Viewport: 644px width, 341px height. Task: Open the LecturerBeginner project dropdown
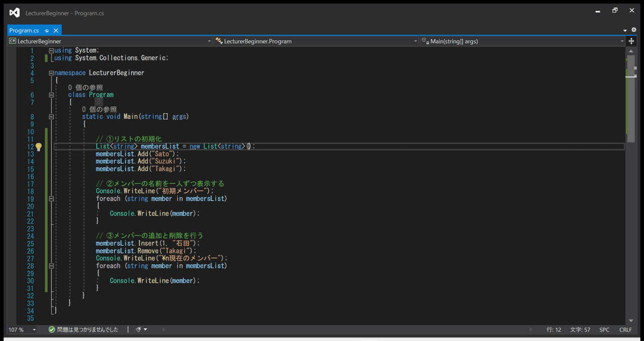pos(209,41)
